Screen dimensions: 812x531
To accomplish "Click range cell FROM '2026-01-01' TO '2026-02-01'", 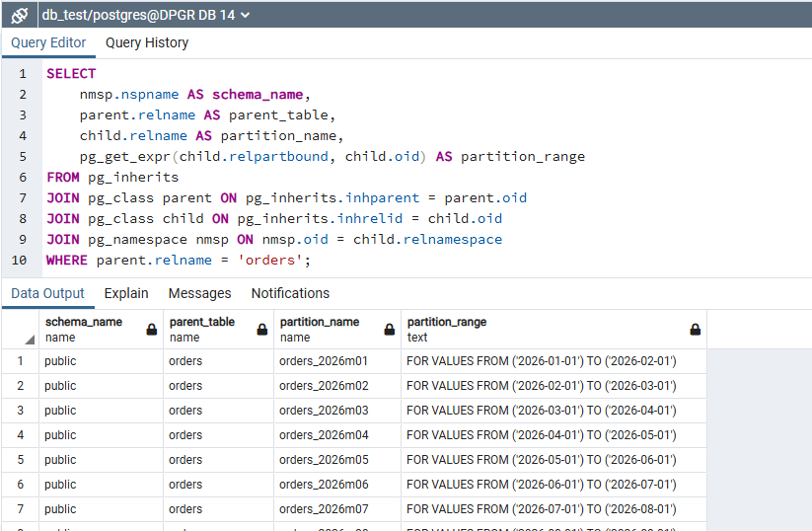I will pos(554,361).
